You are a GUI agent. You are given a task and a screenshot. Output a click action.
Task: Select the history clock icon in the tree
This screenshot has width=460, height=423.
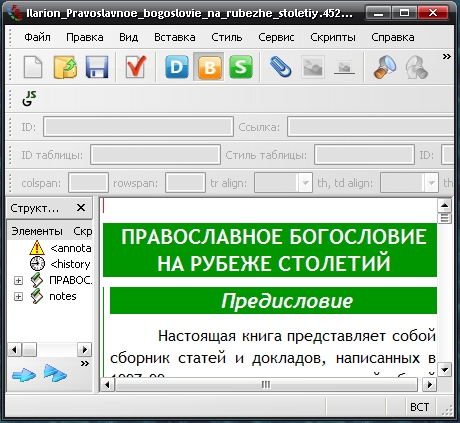[x=37, y=264]
